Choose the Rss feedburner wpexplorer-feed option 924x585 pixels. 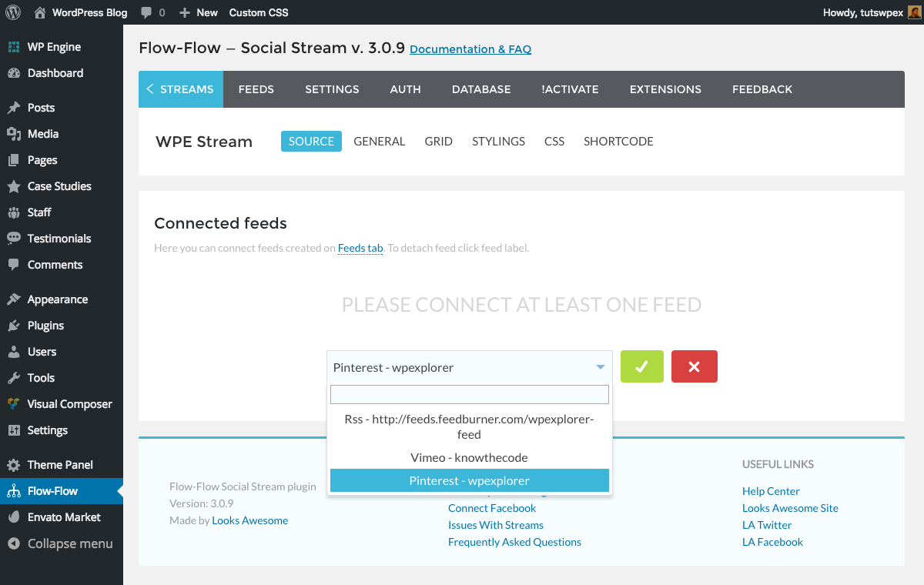(x=470, y=426)
